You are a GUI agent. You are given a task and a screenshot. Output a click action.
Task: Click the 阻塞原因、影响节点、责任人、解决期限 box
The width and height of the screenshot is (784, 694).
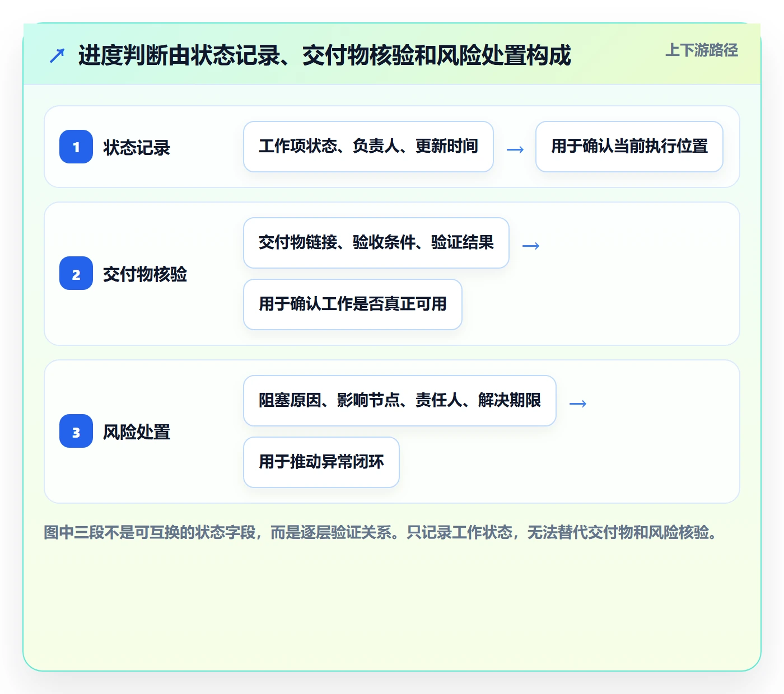[x=400, y=401]
